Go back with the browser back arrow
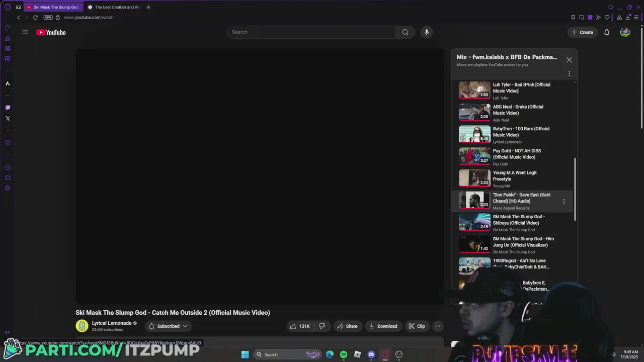 (x=19, y=17)
